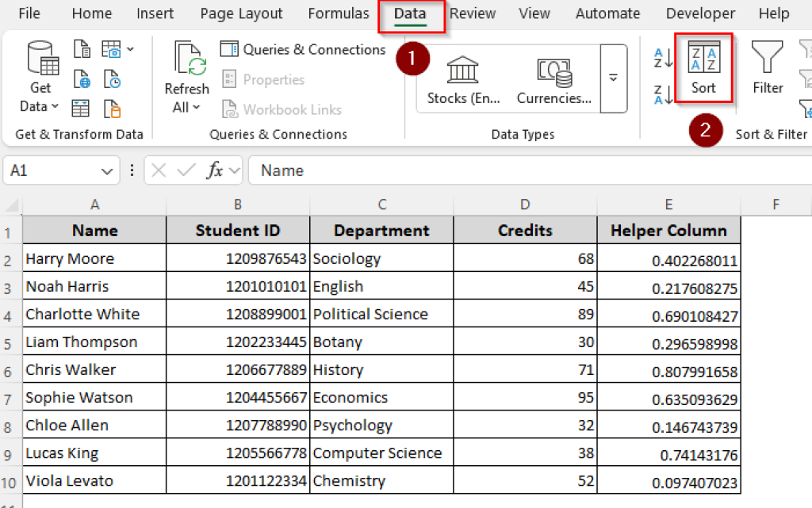Image resolution: width=812 pixels, height=508 pixels.
Task: Open Existing Connections
Action: click(112, 108)
